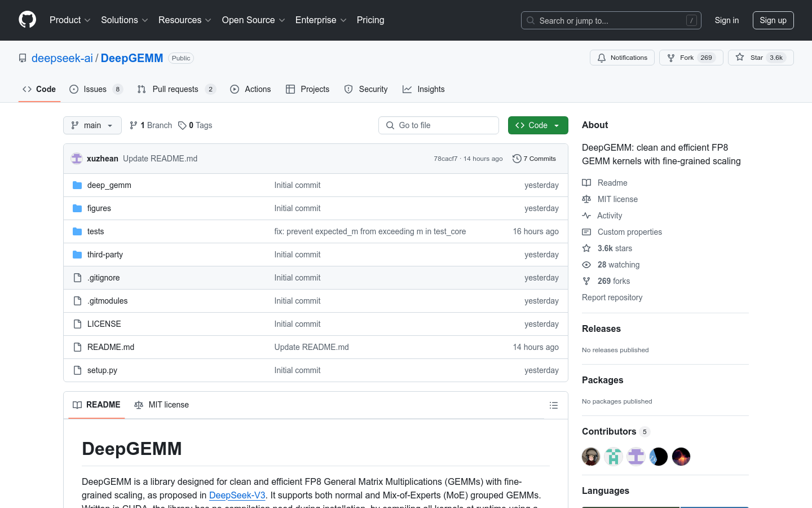
Task: View the 7 Commits history
Action: click(x=534, y=159)
